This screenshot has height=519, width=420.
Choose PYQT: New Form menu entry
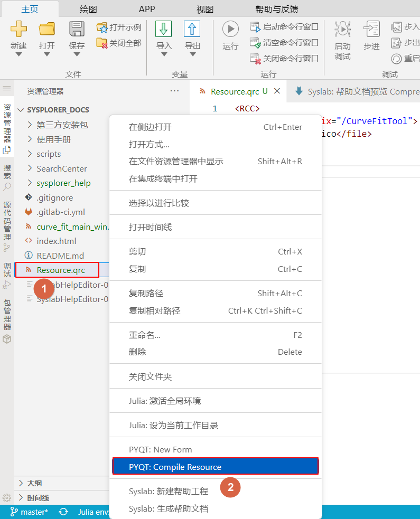pos(216,449)
